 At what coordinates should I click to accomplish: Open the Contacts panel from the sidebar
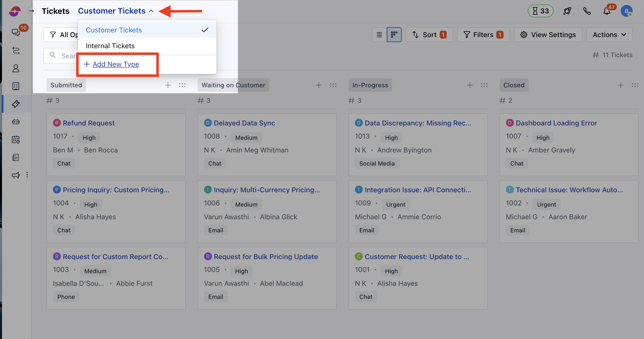pos(16,68)
